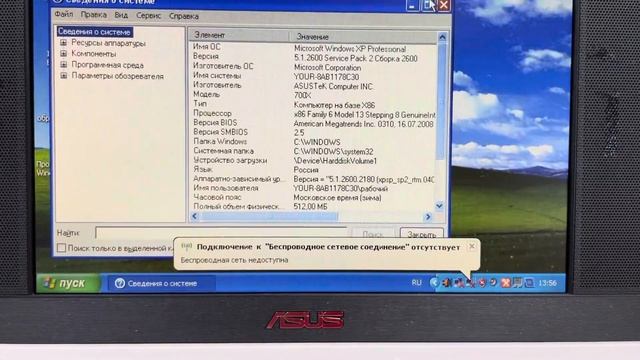
Task: Click the Элемент column header
Action: (x=238, y=36)
